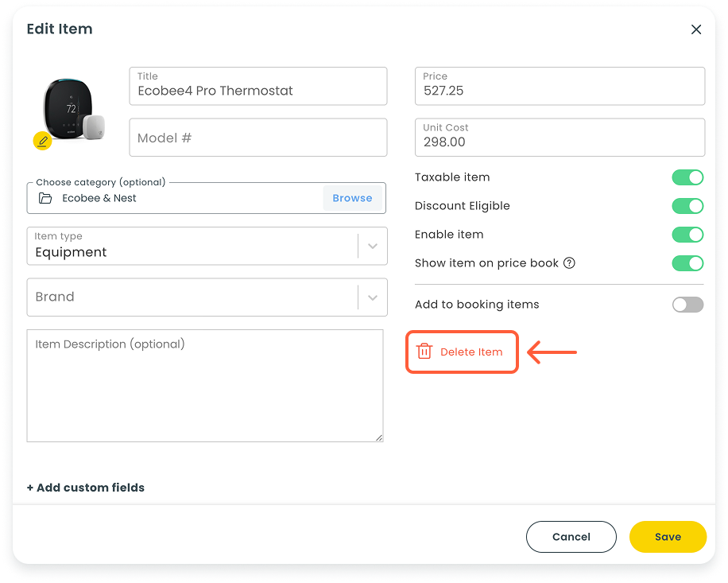Viewport: 728px width, 583px height.
Task: Select the Price input field
Action: [x=559, y=91]
